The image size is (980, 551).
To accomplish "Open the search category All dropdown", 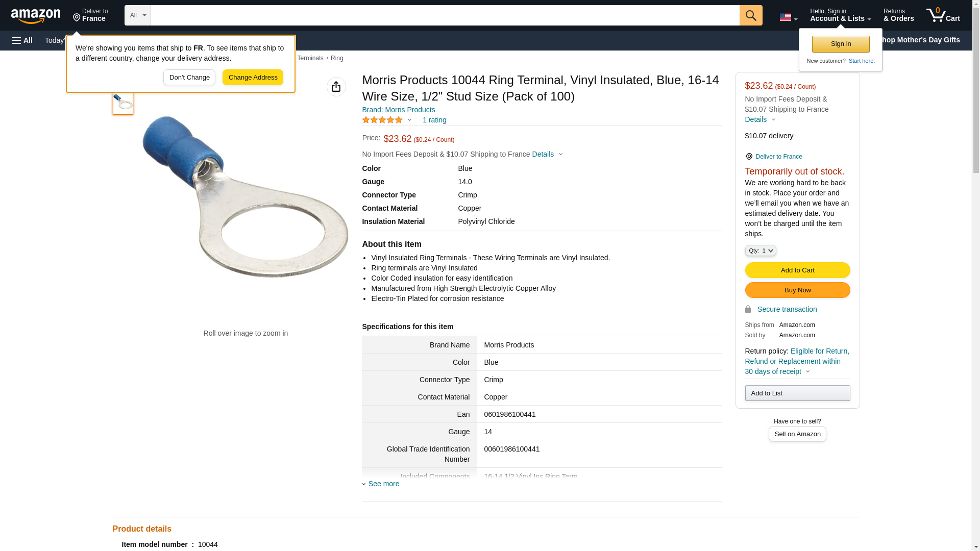I will coord(137,15).
